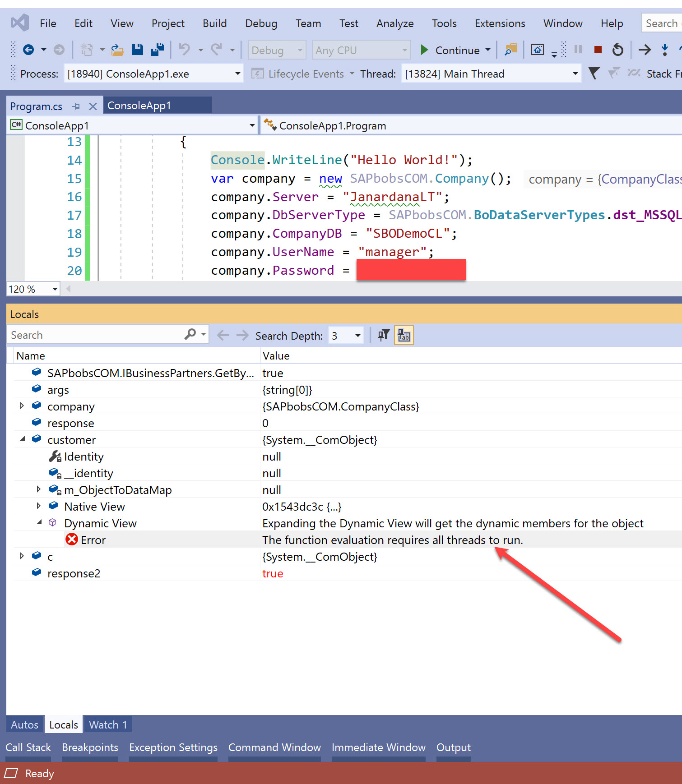Click the Restart debugging circular arrow

point(618,50)
